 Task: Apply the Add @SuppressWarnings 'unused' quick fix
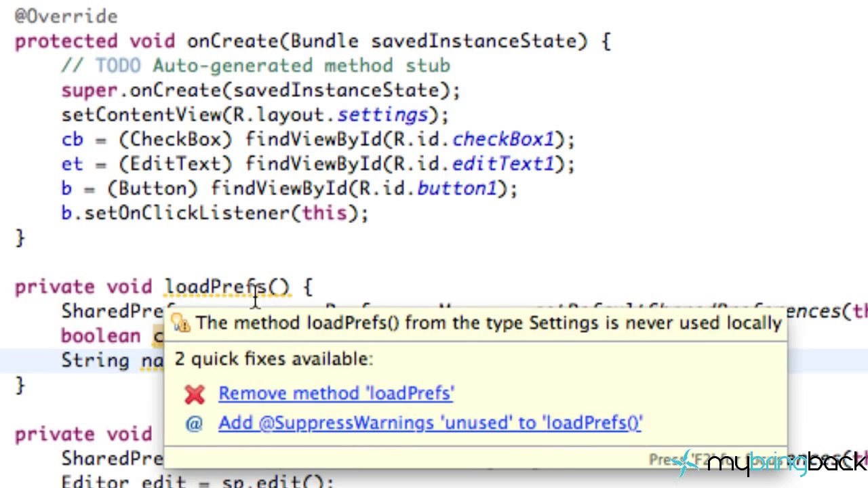click(430, 423)
